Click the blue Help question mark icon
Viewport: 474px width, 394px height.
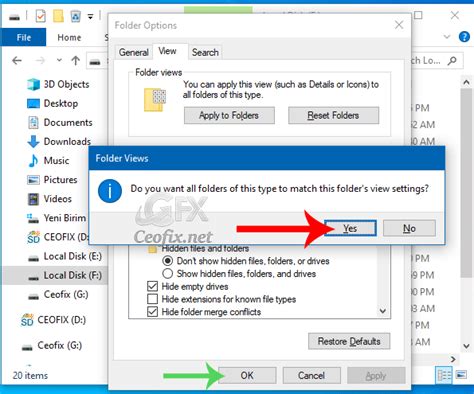click(x=464, y=36)
